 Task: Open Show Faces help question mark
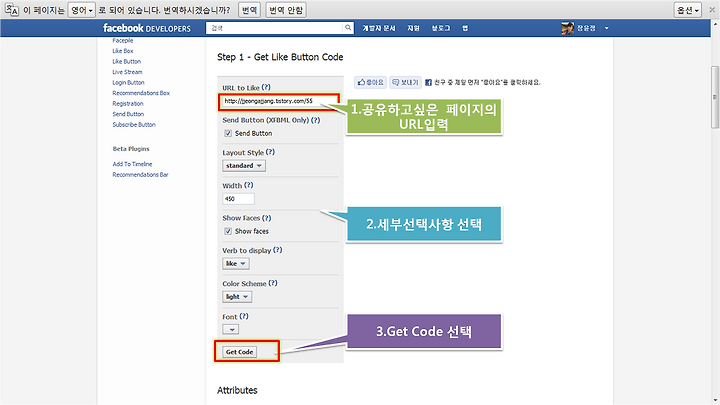pyautogui.click(x=266, y=218)
